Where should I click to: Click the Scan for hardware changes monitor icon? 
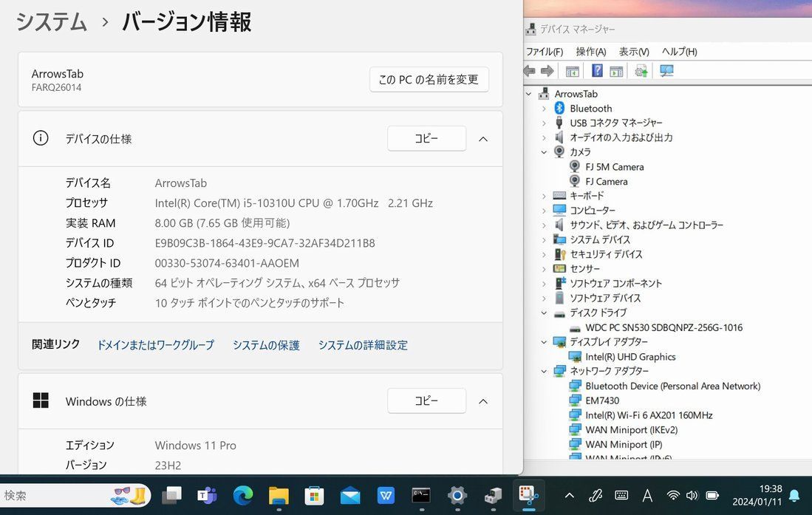[x=666, y=70]
